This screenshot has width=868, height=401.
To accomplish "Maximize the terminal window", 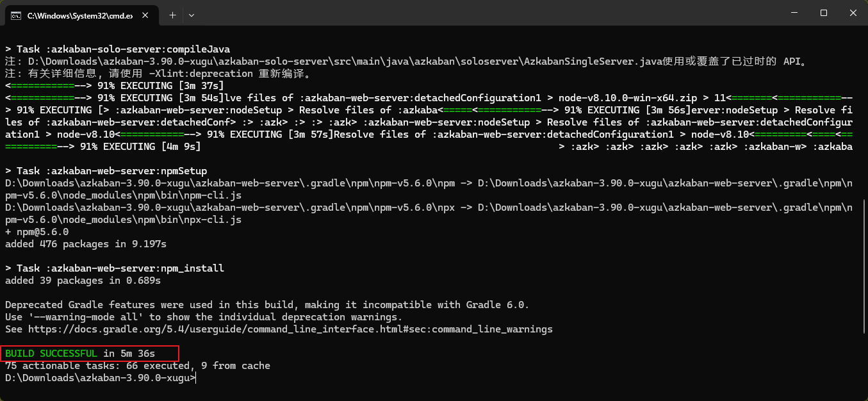I will [x=824, y=13].
